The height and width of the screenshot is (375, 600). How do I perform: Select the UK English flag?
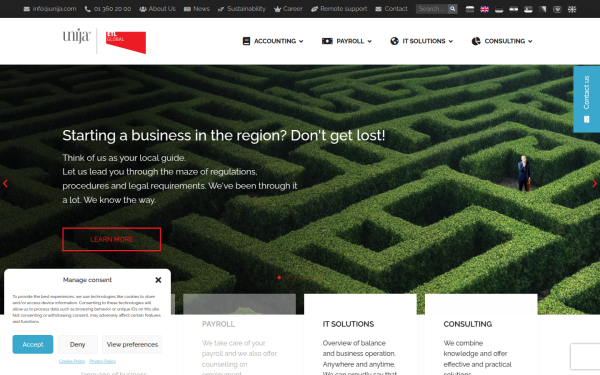point(484,9)
